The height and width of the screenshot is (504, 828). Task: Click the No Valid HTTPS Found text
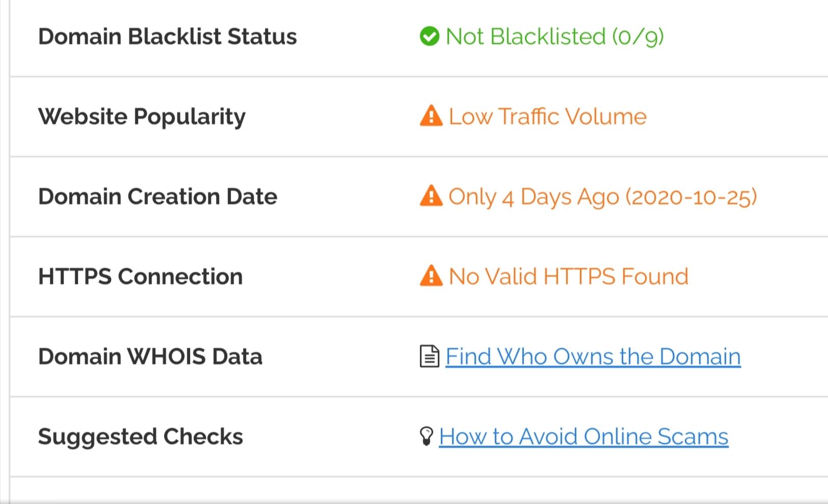pyautogui.click(x=568, y=277)
